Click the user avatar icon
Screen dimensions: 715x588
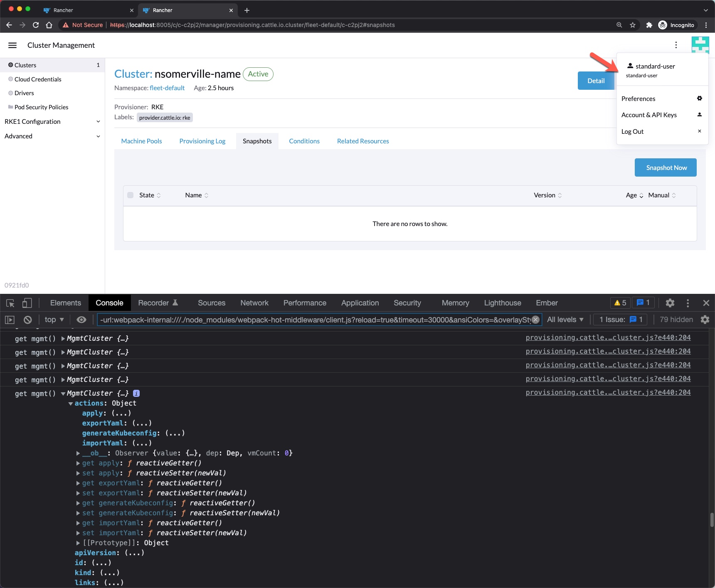coord(700,45)
